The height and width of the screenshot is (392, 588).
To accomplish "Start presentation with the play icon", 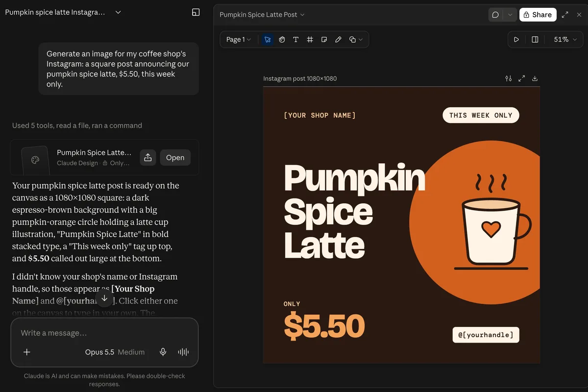I will (x=516, y=40).
